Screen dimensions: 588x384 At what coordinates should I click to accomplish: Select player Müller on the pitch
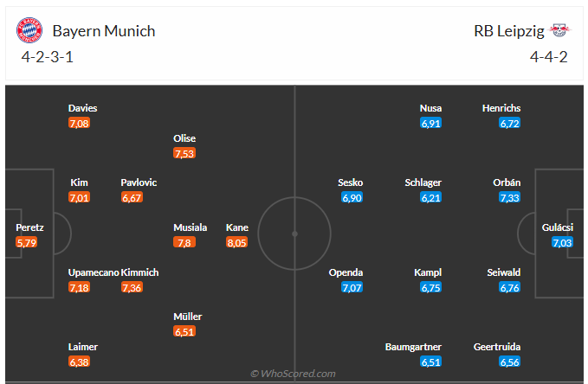188,317
